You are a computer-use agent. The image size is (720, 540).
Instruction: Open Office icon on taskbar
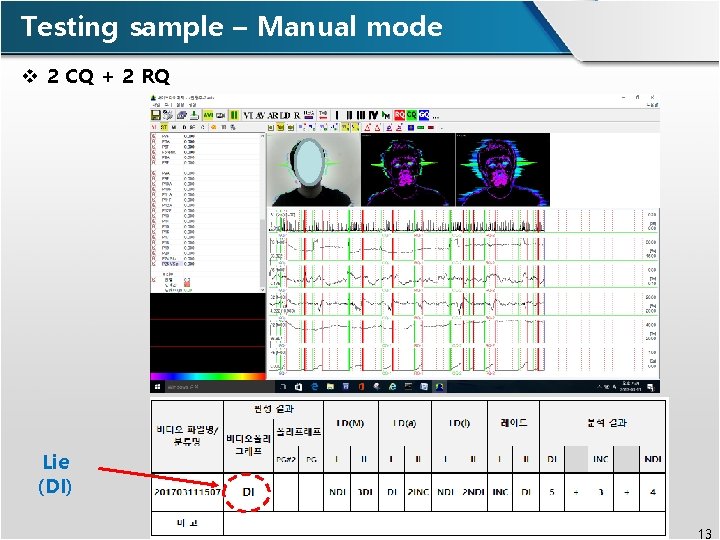pos(361,387)
